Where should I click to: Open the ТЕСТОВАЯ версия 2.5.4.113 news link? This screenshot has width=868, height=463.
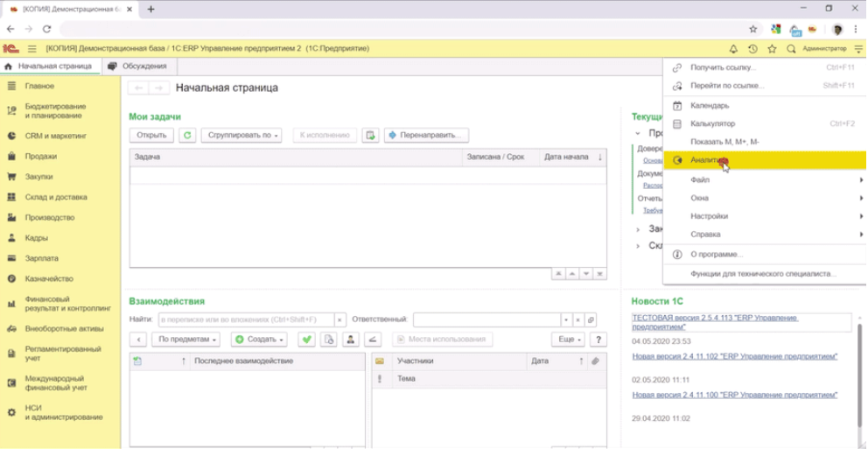(715, 322)
